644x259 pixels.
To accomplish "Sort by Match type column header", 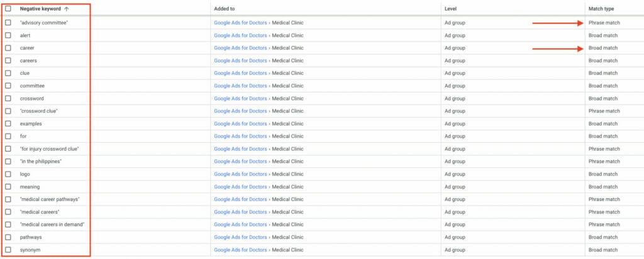I will point(601,9).
